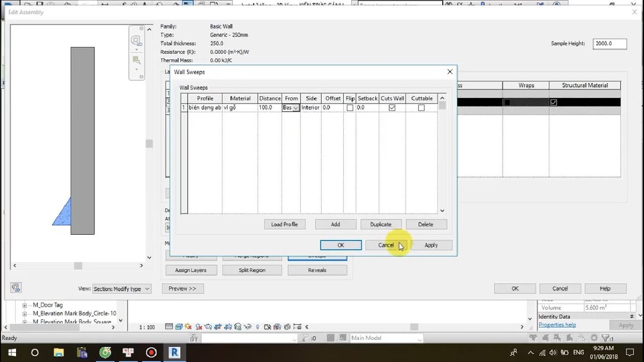Viewport: 644px width, 362px height.
Task: Click Zoom tool in preview navigation bar
Action: tap(136, 60)
